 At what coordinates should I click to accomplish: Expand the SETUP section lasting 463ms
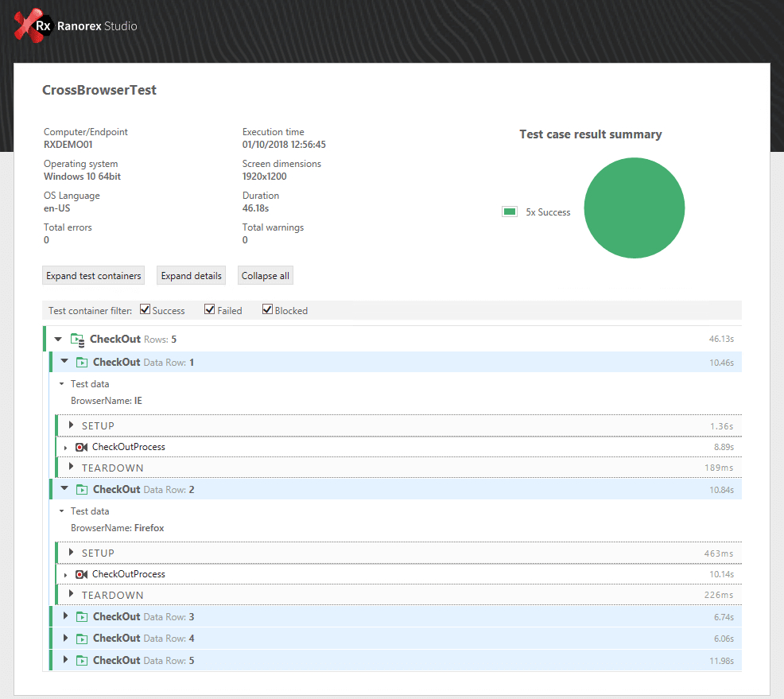pos(71,552)
